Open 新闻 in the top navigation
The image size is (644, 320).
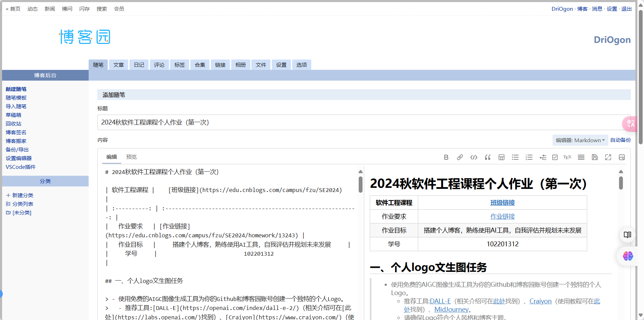pos(50,9)
